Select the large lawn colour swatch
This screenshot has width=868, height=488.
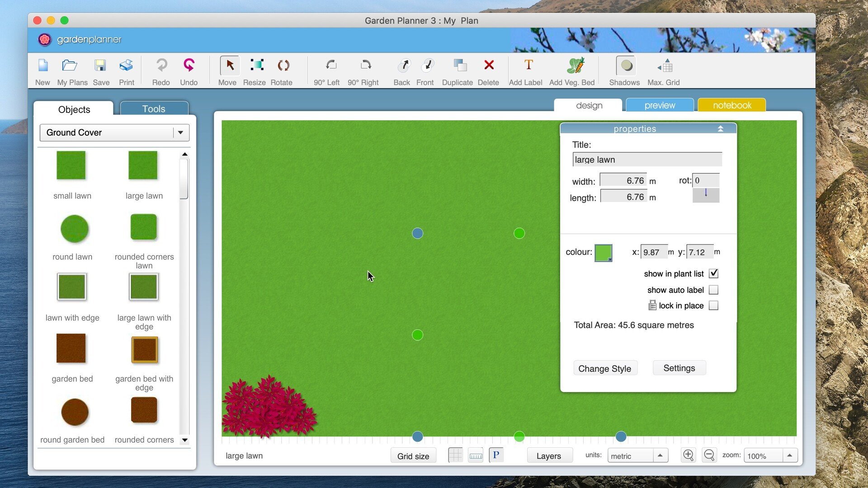(604, 251)
